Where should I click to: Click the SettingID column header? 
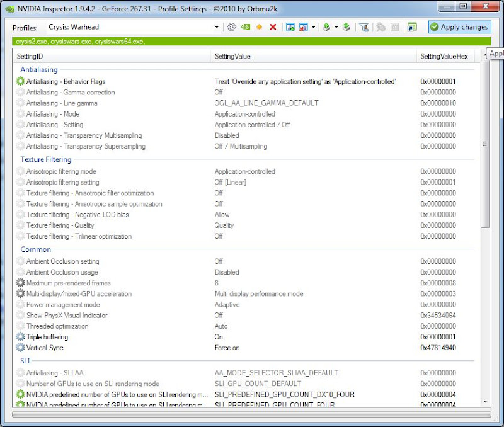[112, 56]
